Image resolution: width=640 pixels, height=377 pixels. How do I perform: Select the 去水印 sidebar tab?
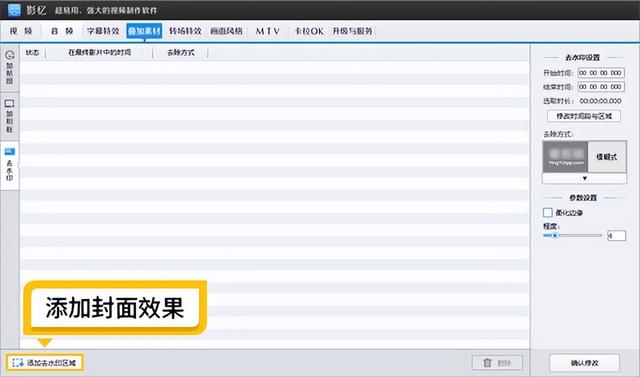[x=9, y=165]
